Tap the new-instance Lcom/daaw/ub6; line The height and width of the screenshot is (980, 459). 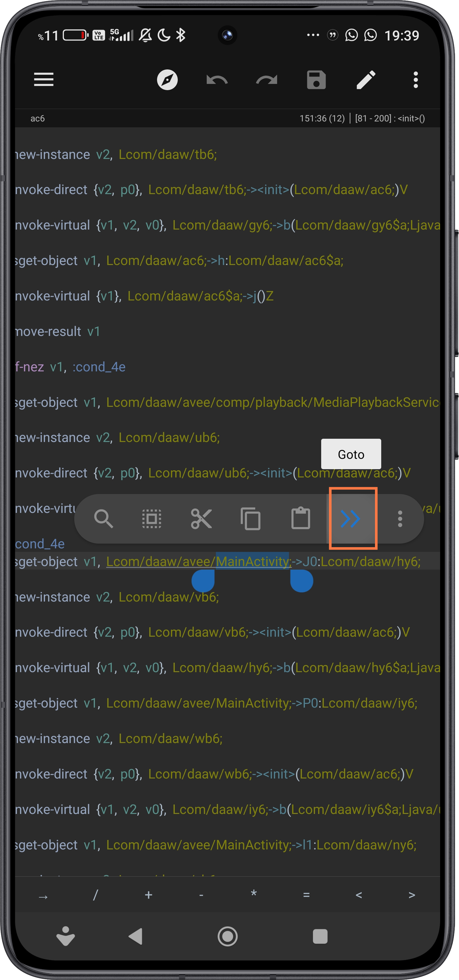tap(117, 438)
